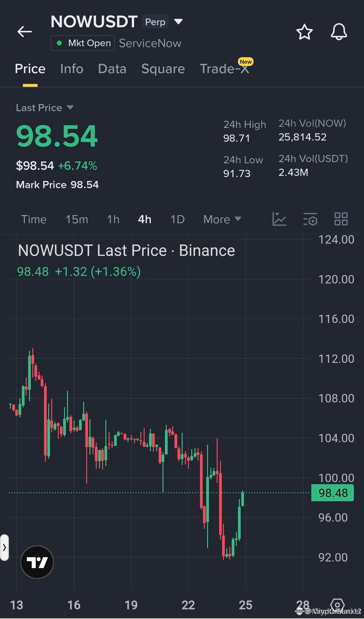Image resolution: width=364 pixels, height=619 pixels.
Task: Select the 15m chart interval
Action: click(x=77, y=219)
